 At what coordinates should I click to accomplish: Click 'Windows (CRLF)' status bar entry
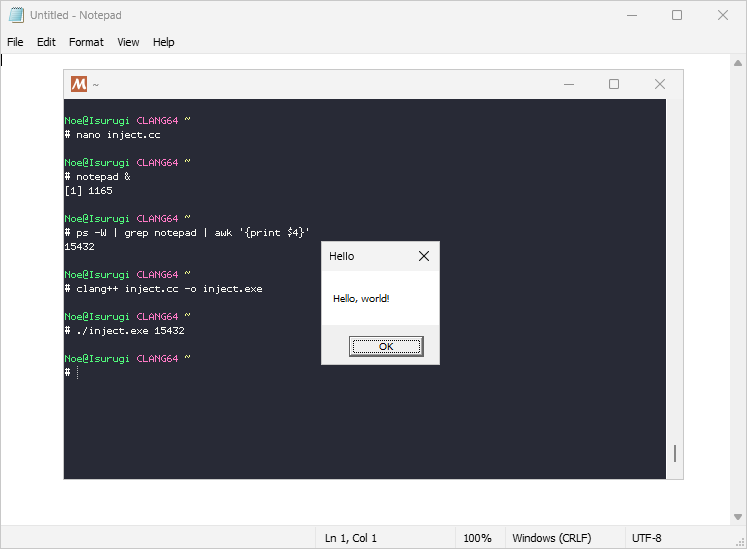point(552,538)
